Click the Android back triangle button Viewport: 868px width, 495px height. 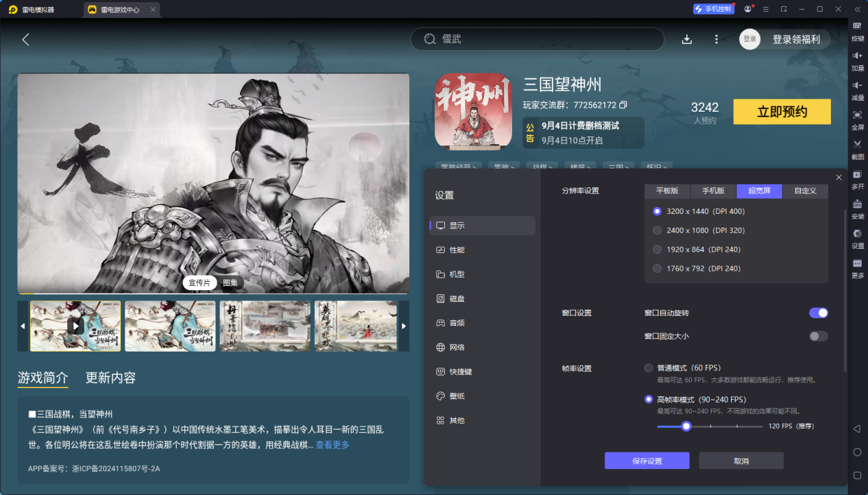857,428
